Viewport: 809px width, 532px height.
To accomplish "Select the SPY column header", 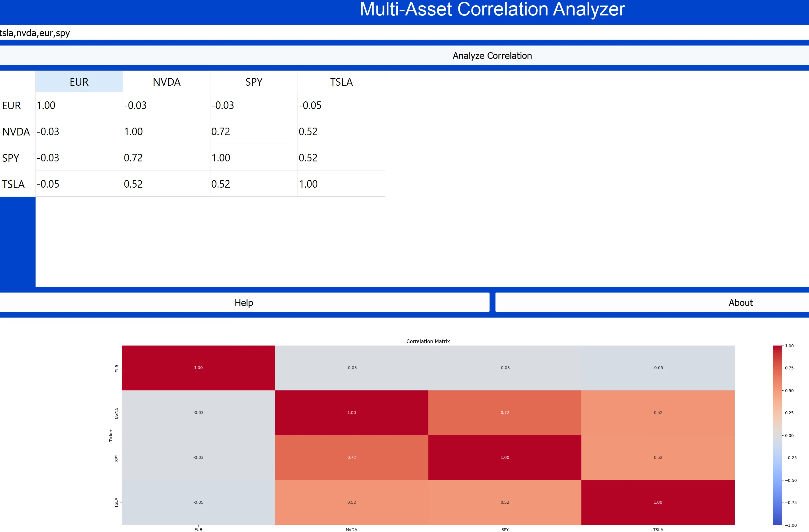I will pos(254,82).
